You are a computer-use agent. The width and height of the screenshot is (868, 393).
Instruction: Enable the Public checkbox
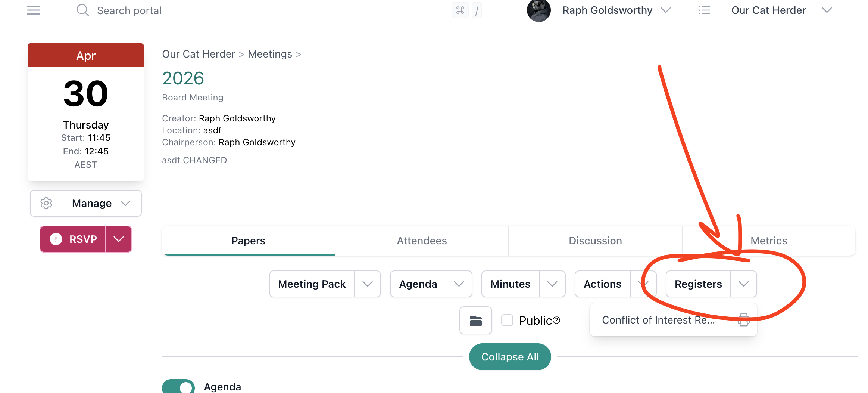507,320
